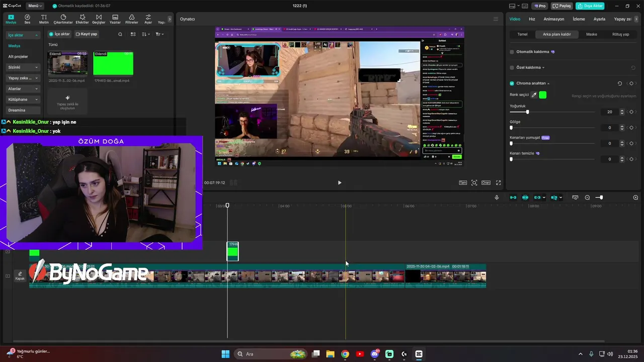Zoom out the timeline

point(587,198)
